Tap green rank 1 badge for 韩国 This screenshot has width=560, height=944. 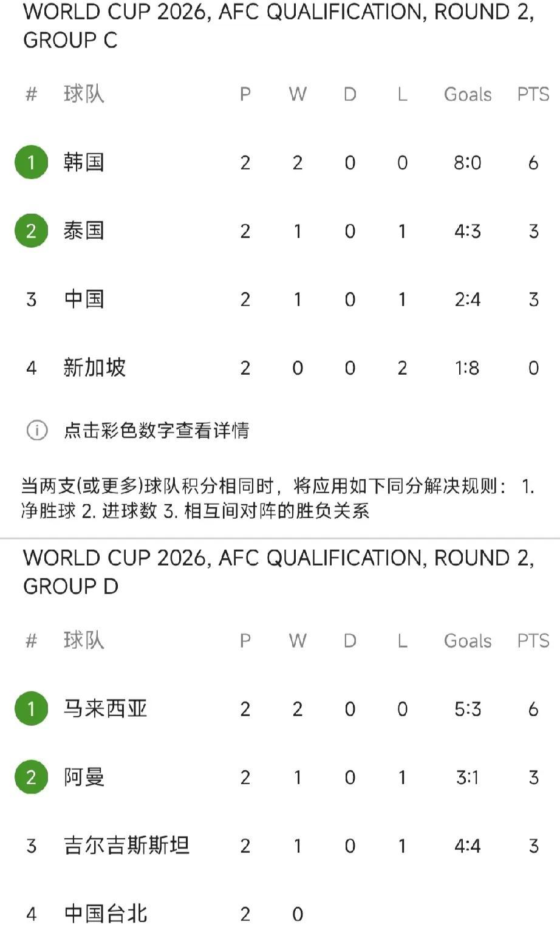31,162
